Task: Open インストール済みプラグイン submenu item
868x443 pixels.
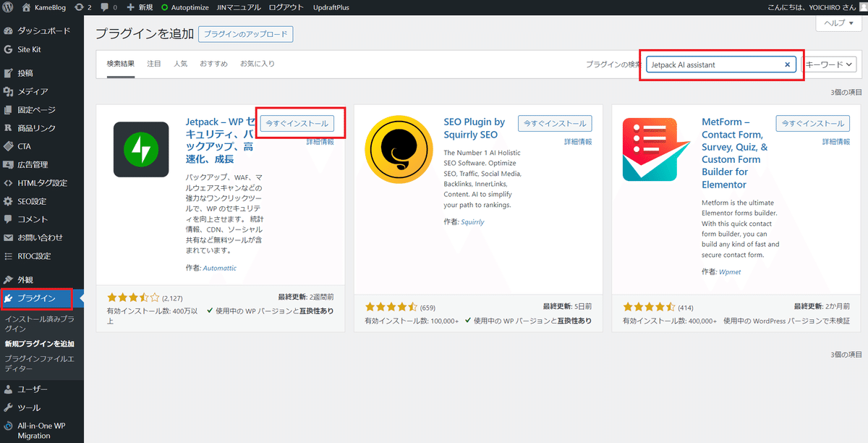Action: click(40, 324)
